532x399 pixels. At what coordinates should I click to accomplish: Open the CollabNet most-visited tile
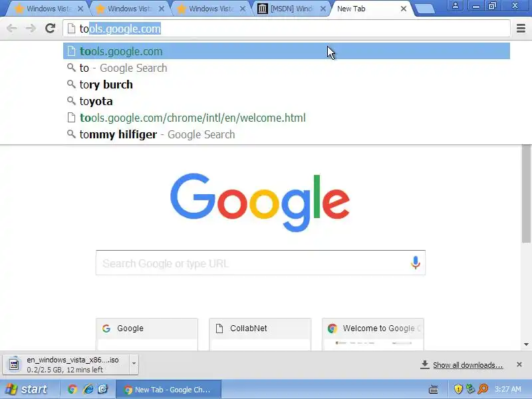260,334
